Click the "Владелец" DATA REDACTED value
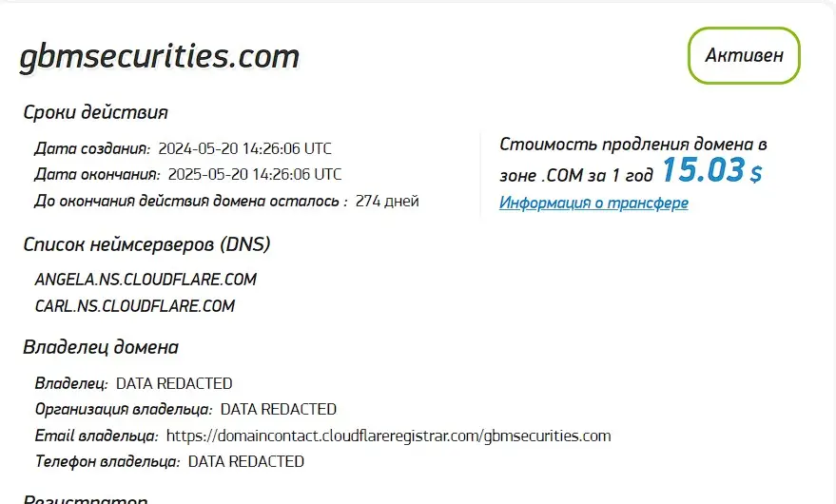This screenshot has height=504, width=836. (174, 384)
